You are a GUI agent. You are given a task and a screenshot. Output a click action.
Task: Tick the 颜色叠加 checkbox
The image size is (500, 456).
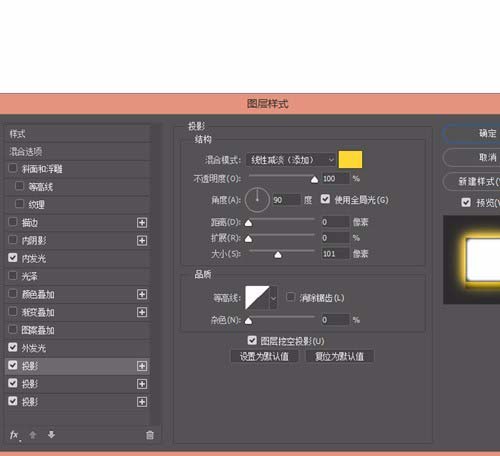(x=13, y=294)
